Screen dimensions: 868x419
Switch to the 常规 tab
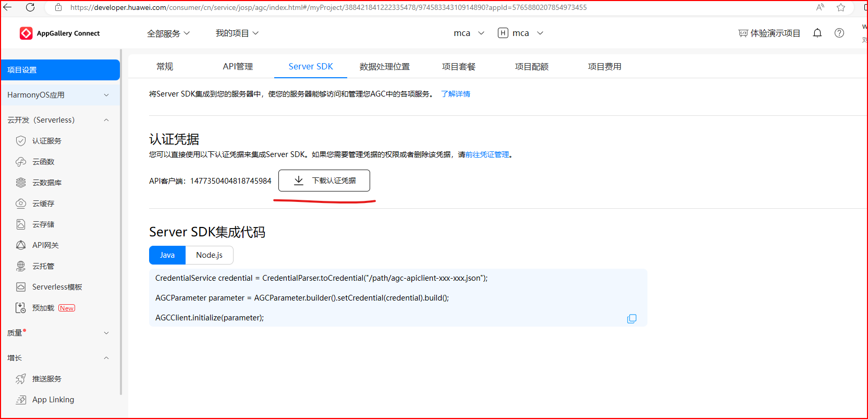coord(165,67)
